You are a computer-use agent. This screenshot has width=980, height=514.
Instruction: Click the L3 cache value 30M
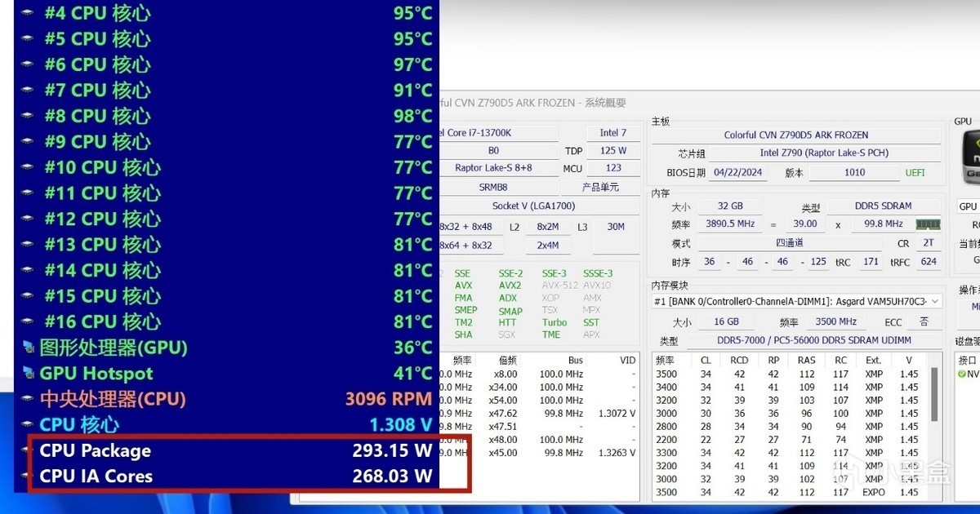[x=616, y=227]
